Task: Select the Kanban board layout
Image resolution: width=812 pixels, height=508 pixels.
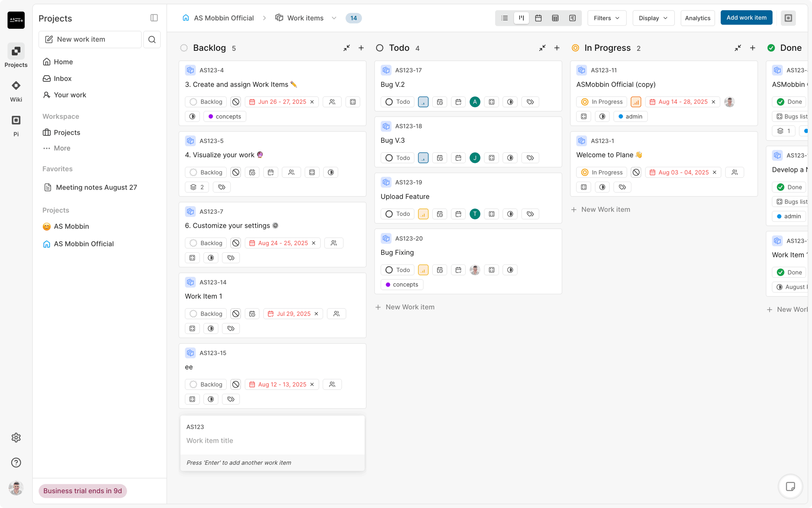Action: tap(521, 18)
